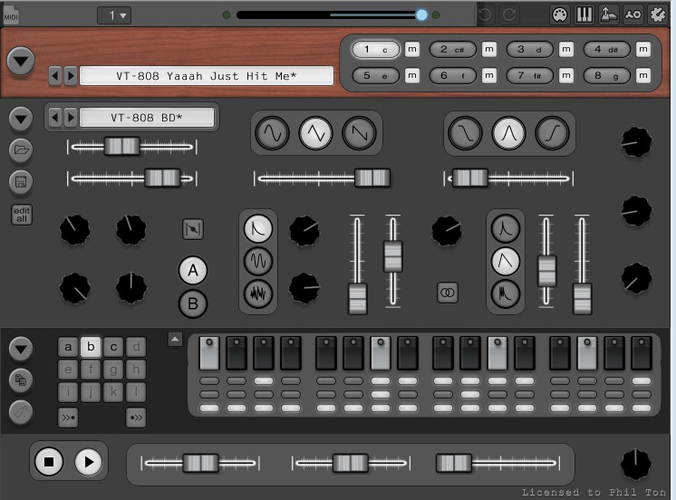
Task: Go to next VT-808 BD patch arrow
Action: tap(71, 117)
